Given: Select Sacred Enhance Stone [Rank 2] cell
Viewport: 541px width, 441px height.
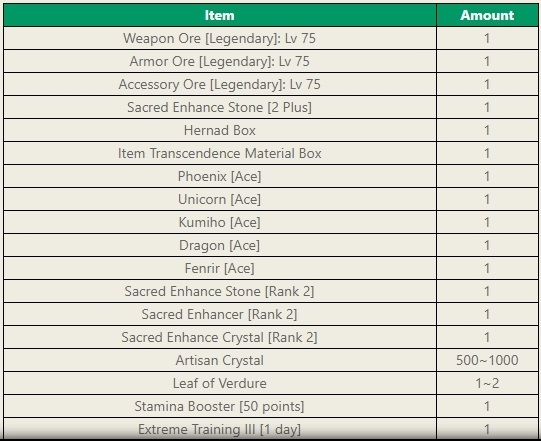Looking at the screenshot, I should pos(220,291).
